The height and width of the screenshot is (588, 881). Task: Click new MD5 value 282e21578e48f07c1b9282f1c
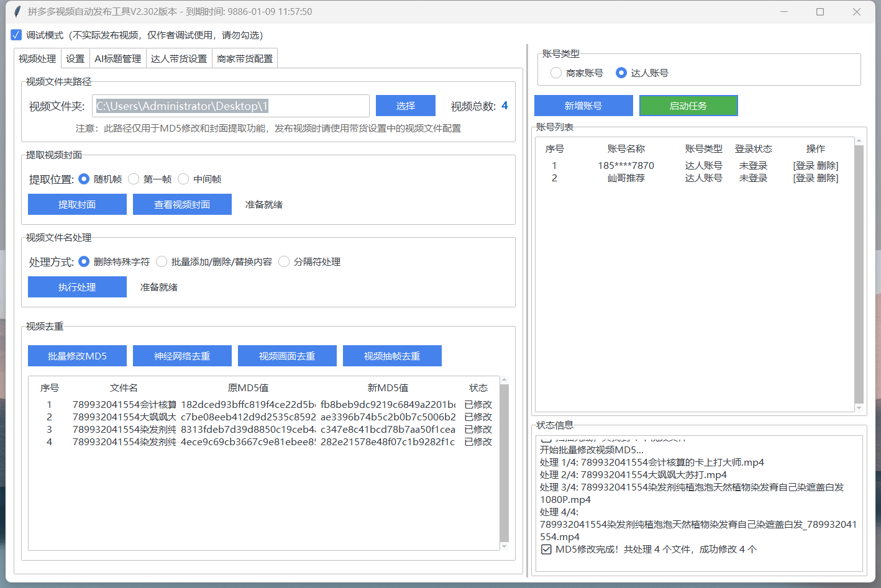coord(388,442)
